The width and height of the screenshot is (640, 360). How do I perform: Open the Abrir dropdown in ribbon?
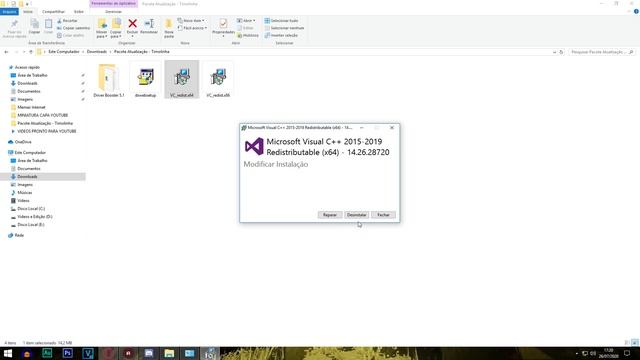[x=246, y=20]
